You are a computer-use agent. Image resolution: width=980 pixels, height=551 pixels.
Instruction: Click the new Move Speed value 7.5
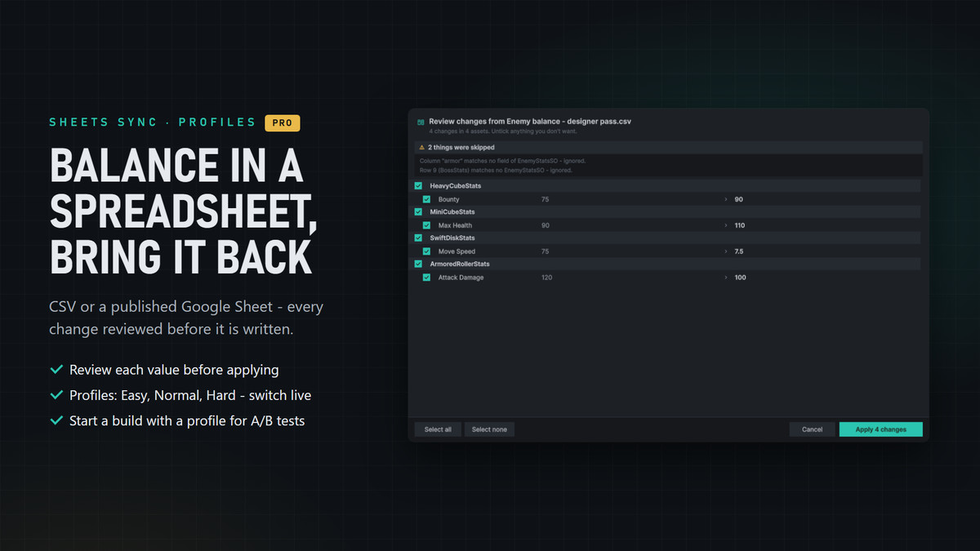(x=739, y=251)
